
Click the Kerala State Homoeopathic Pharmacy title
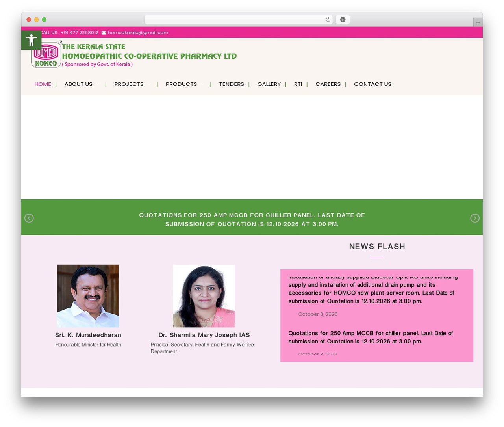(x=149, y=52)
